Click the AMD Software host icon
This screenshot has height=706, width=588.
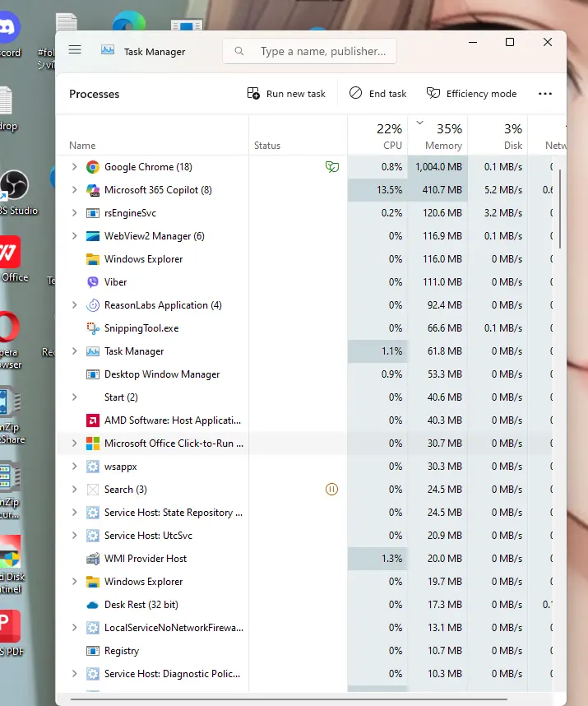pos(93,420)
